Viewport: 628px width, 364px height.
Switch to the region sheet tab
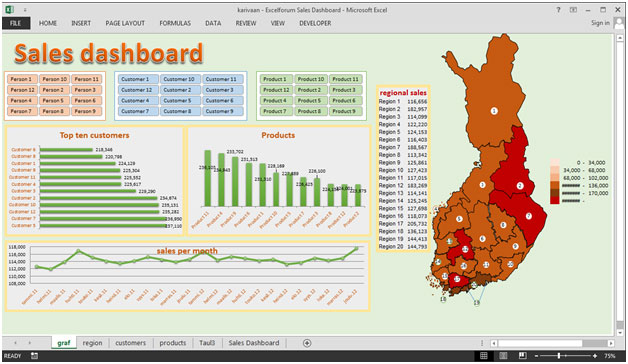pyautogui.click(x=93, y=343)
